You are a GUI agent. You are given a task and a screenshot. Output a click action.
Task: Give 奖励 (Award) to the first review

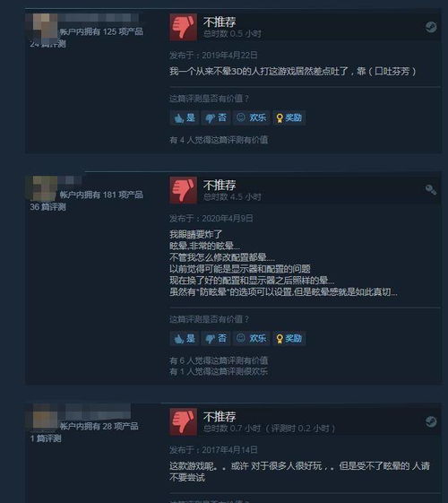click(289, 117)
